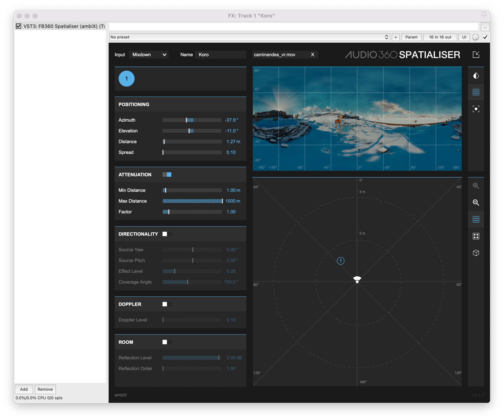Click the 3D cube view icon
The image size is (504, 420).
(x=476, y=253)
